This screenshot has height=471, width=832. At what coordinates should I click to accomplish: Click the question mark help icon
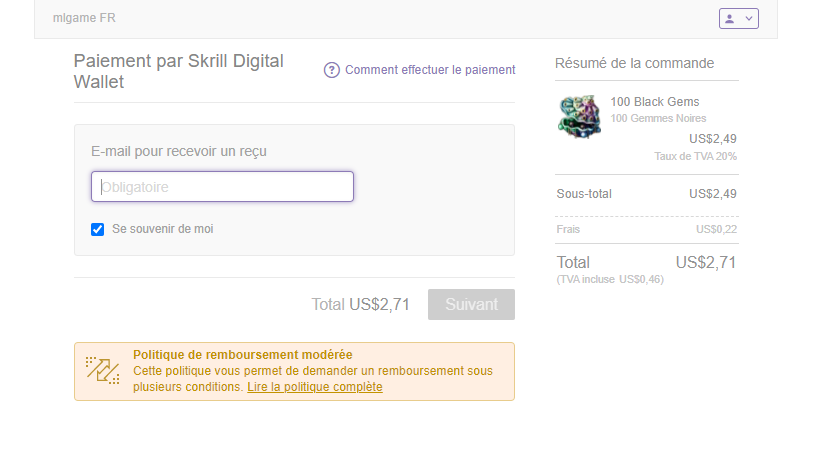pyautogui.click(x=332, y=70)
